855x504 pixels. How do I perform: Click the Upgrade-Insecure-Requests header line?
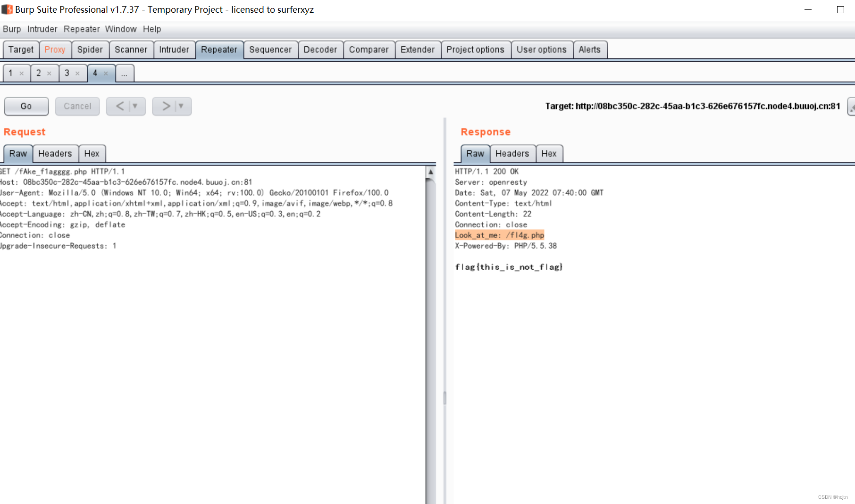pos(58,246)
